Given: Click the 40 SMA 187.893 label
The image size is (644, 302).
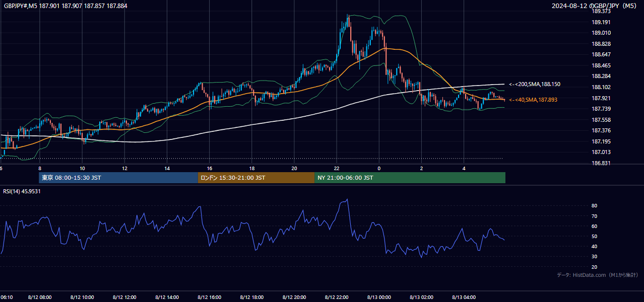Looking at the screenshot, I should point(533,100).
